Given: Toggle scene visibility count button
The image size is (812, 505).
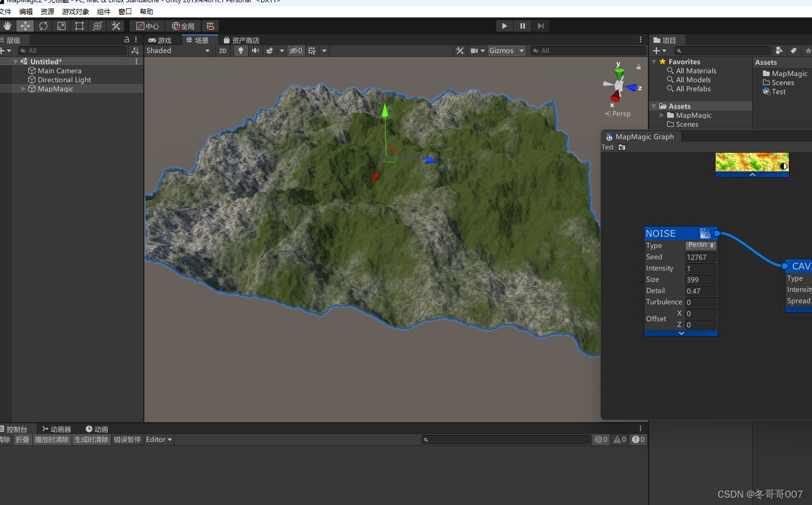Looking at the screenshot, I should tap(295, 50).
